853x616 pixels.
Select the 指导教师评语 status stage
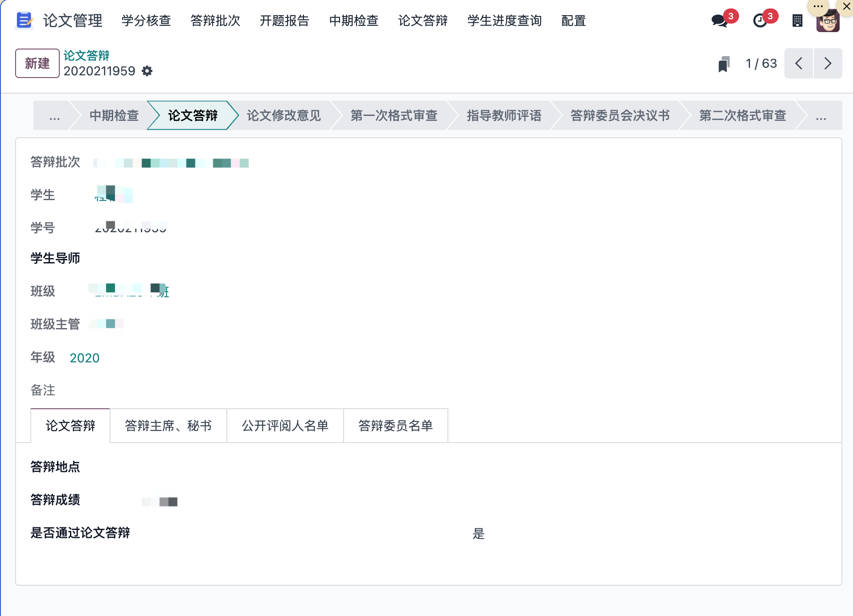pos(504,116)
